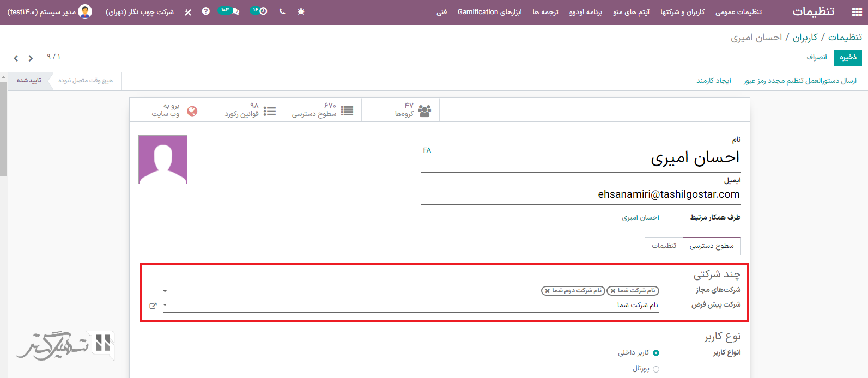Open conversations chat icon with badge 103
The width and height of the screenshot is (868, 378).
tap(234, 11)
